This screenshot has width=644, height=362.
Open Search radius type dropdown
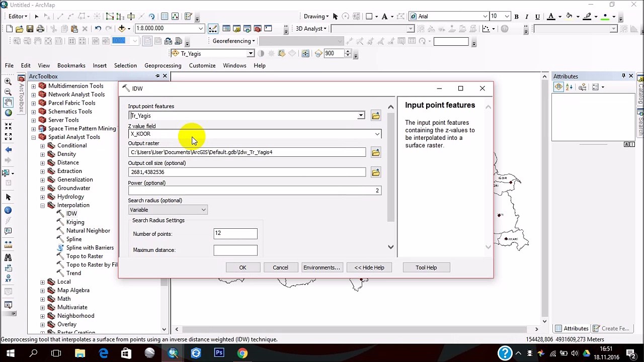(203, 210)
